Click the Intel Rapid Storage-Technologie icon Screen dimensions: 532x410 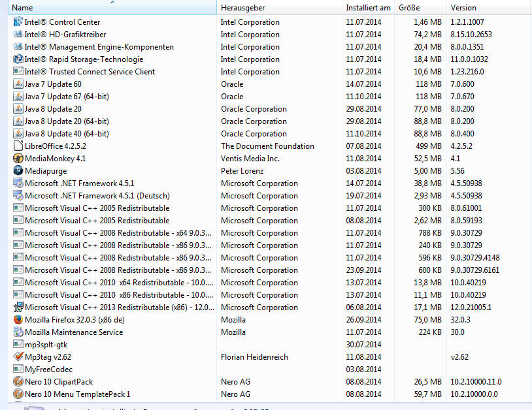pos(18,59)
